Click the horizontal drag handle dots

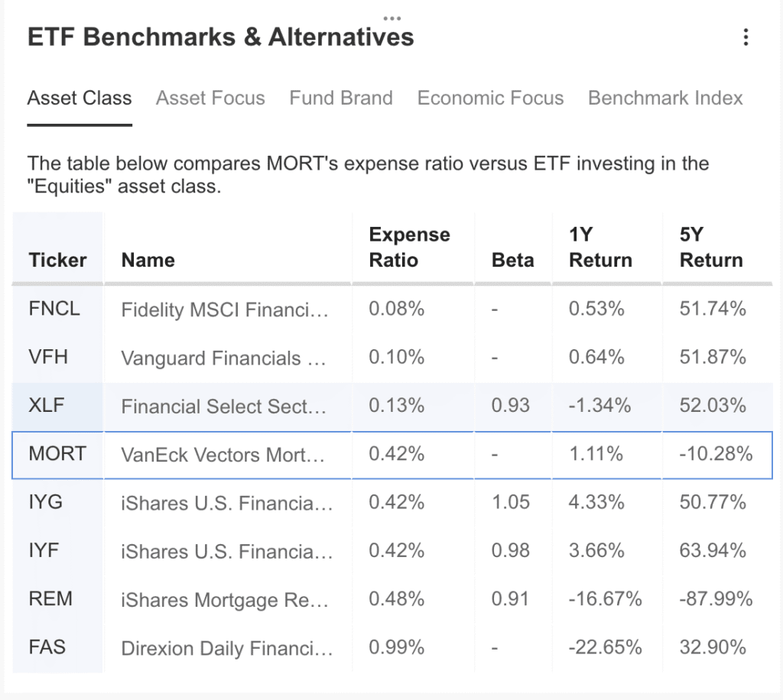point(392,18)
